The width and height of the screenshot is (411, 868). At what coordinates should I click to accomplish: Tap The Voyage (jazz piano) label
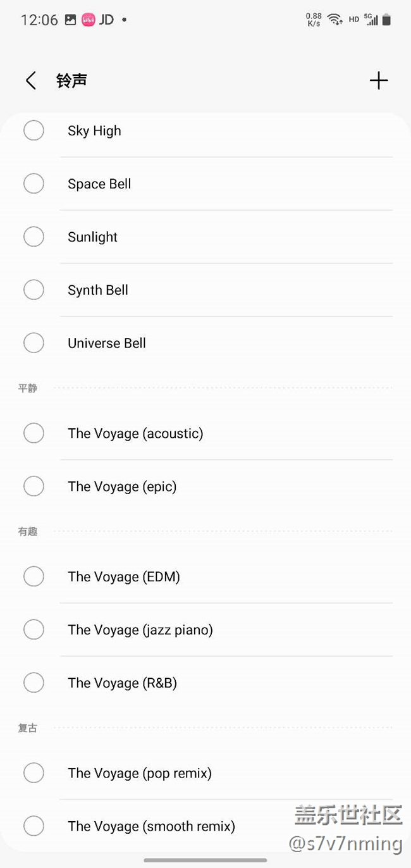click(x=140, y=630)
